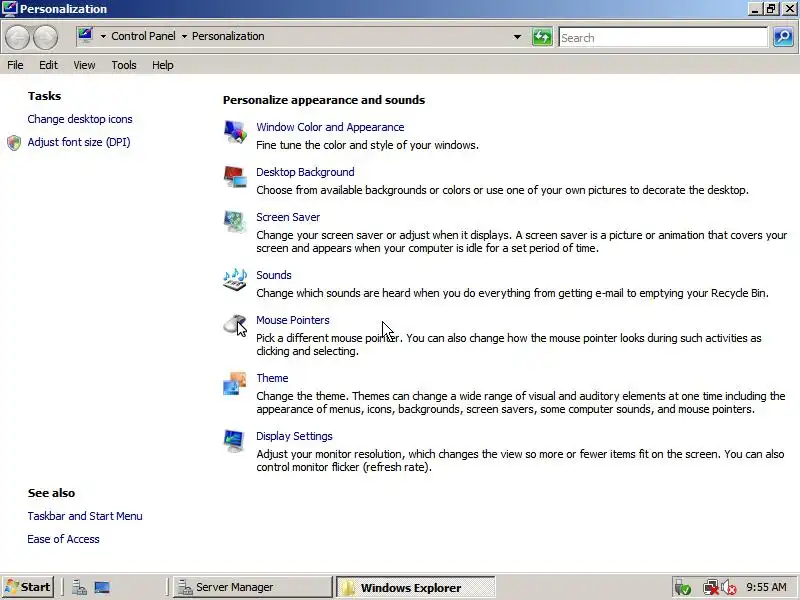Viewport: 800px width, 600px height.
Task: Click the Forward navigation arrow button
Action: pos(46,37)
